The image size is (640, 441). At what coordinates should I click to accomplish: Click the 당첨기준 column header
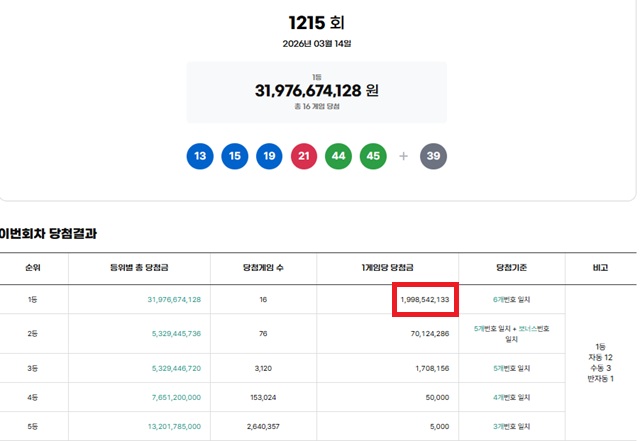tap(511, 268)
